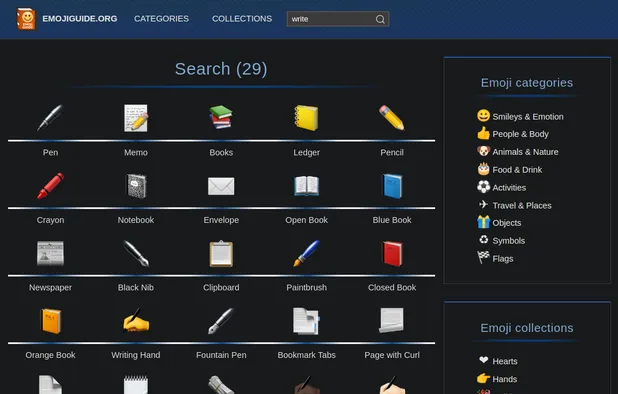The image size is (618, 394).
Task: Click the 'Clipboard' label text
Action: (221, 288)
